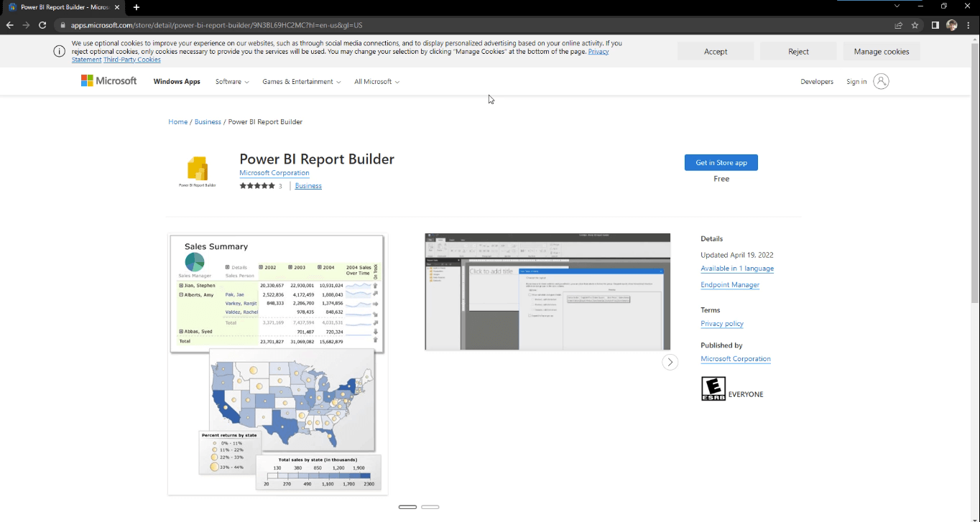The width and height of the screenshot is (980, 522).
Task: Click the account avatar icon beside Sign in
Action: [881, 81]
